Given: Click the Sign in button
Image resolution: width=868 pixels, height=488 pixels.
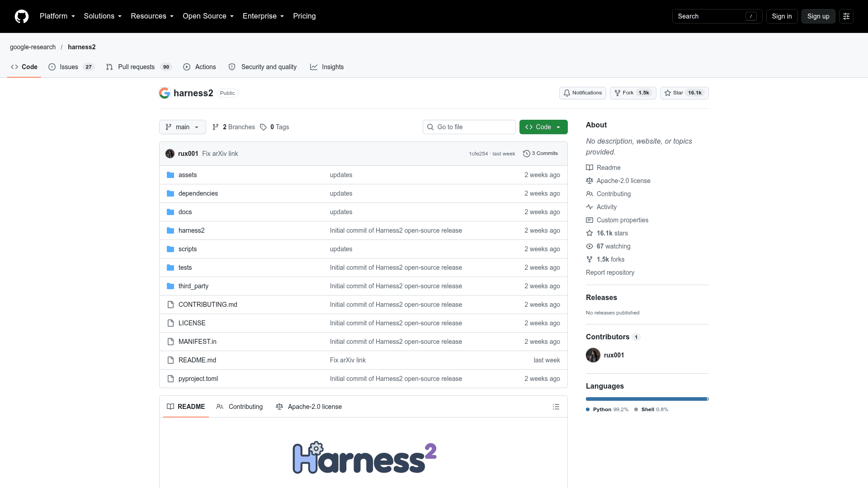Looking at the screenshot, I should [782, 16].
